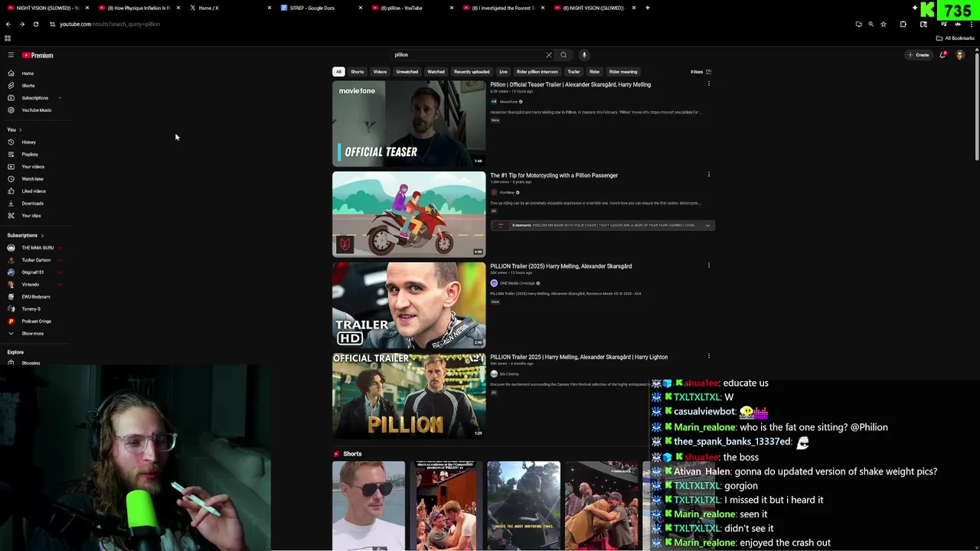The image size is (980, 551).
Task: Play the motorcycle cartoon thumbnail
Action: [x=409, y=214]
